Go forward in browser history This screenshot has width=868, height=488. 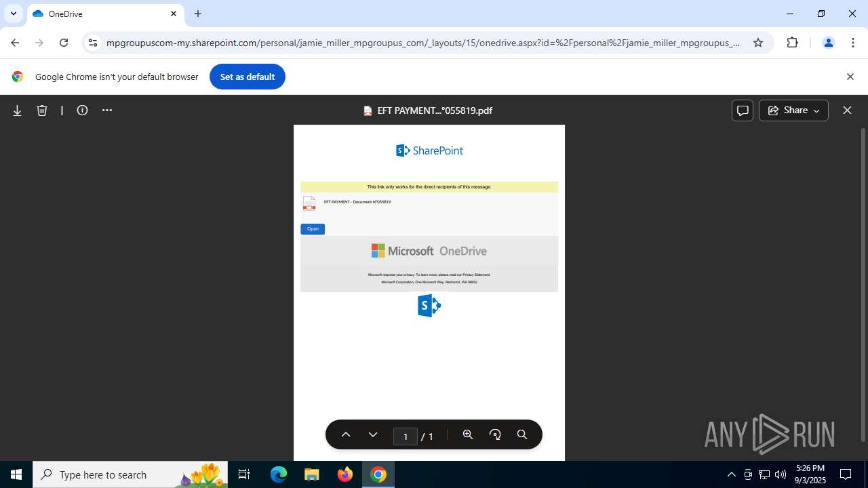(x=39, y=43)
